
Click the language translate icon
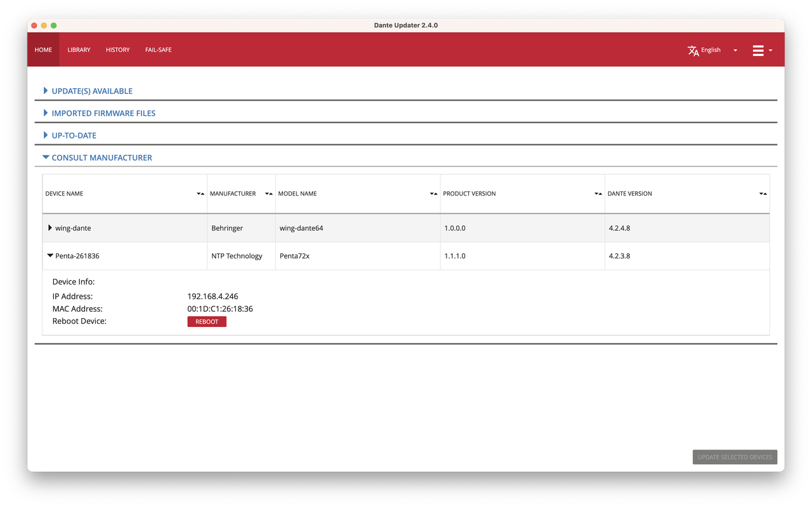point(693,50)
